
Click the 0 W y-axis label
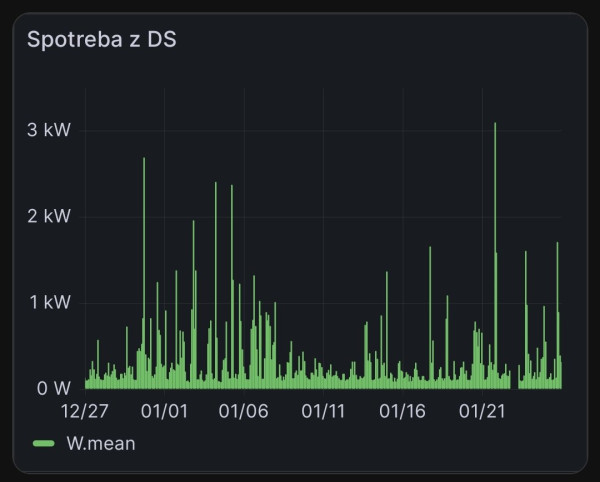[54, 388]
